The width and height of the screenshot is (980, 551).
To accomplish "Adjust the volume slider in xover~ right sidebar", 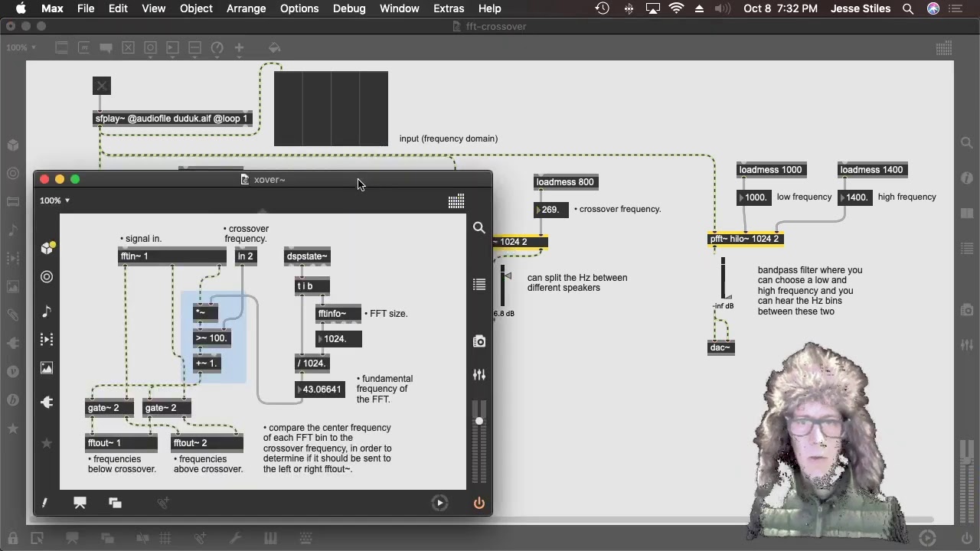I will pos(479,441).
